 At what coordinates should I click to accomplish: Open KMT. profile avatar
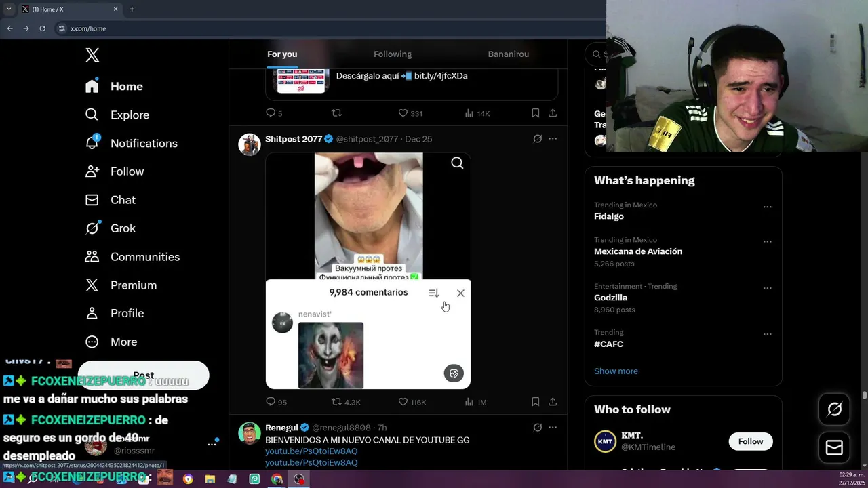click(605, 441)
